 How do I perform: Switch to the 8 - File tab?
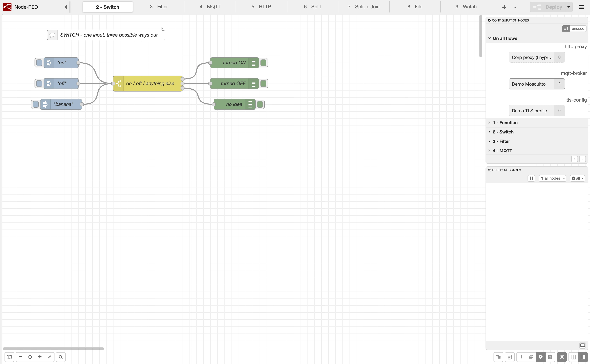pos(415,7)
